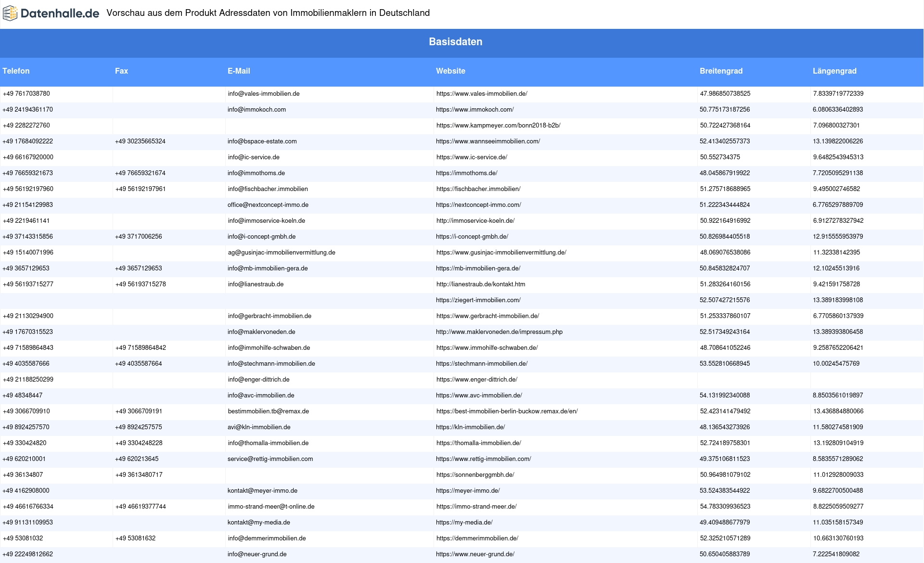Select latitude value 47.986850738525
Image resolution: width=924 pixels, height=563 pixels.
tap(725, 94)
